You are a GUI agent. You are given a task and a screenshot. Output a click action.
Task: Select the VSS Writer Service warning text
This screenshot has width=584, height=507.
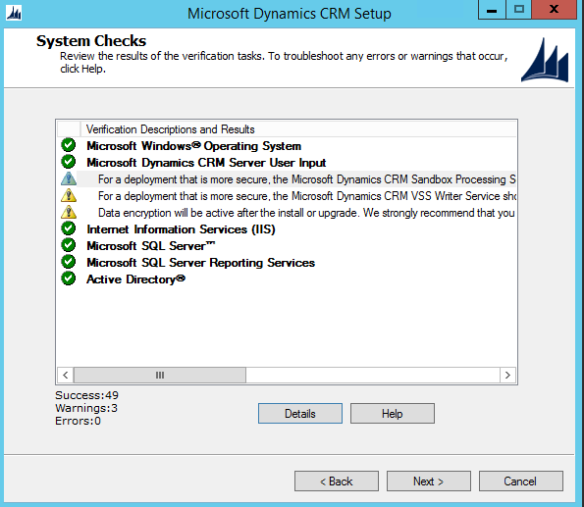point(307,196)
